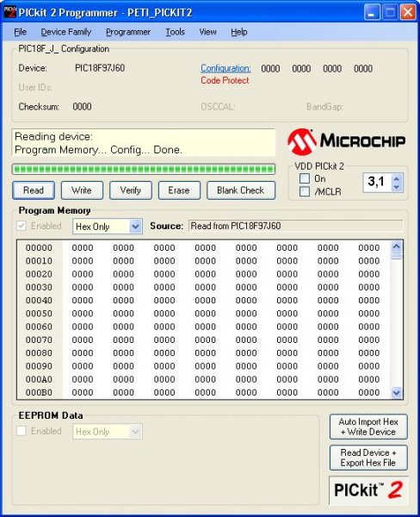Image resolution: width=420 pixels, height=517 pixels.
Task: Close the PICkit 2 Programmer window
Action: [408, 13]
